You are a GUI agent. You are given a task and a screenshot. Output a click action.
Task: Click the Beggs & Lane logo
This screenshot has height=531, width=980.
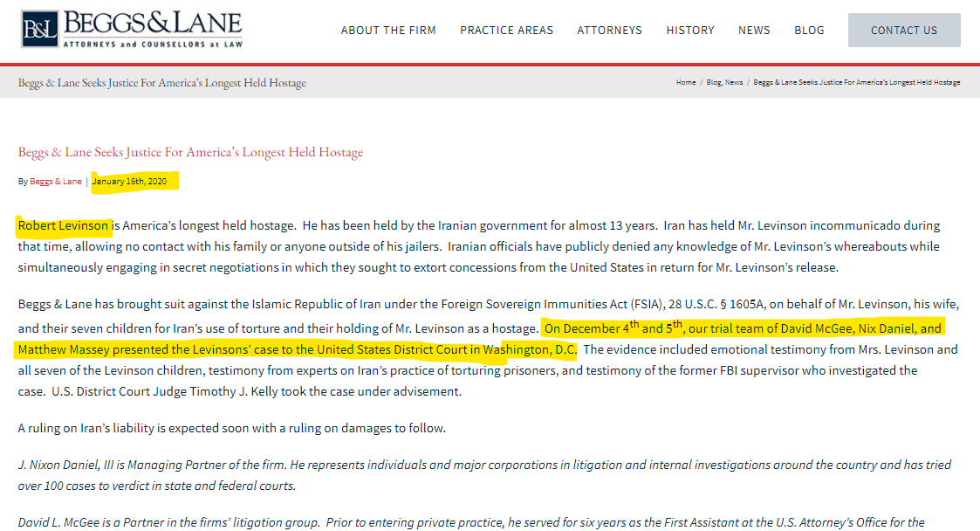click(x=132, y=30)
